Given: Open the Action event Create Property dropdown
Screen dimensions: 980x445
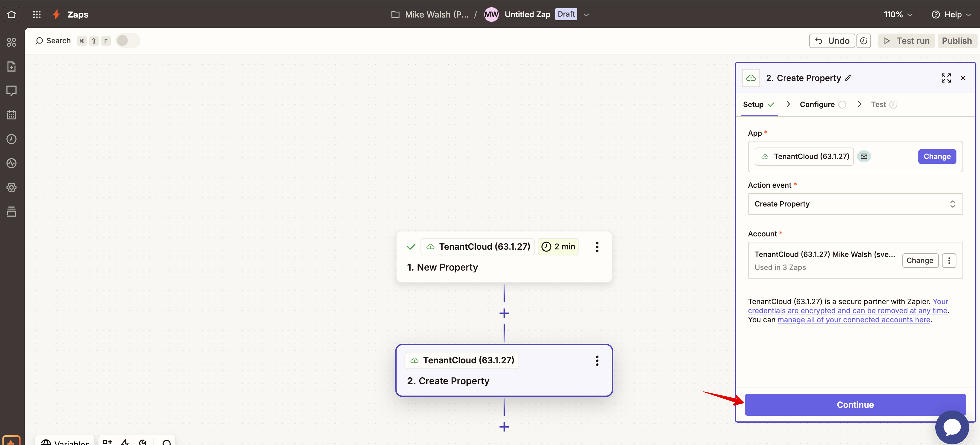Looking at the screenshot, I should pos(855,204).
